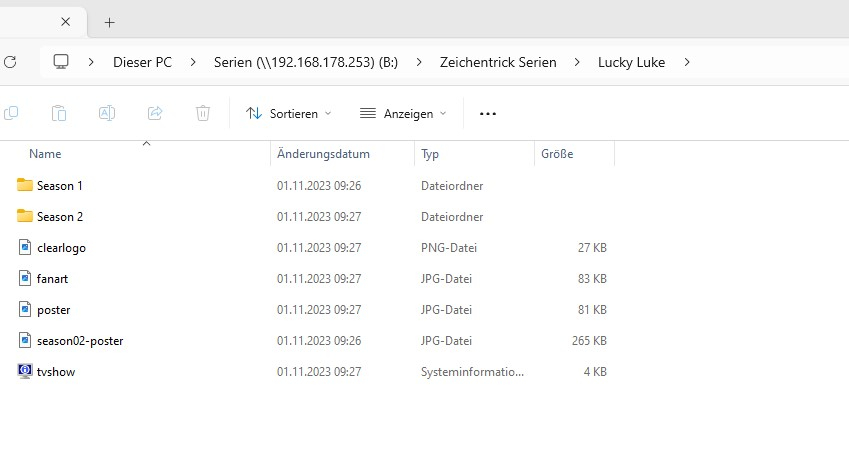Click the Delete trash can icon
Viewport: 849px width, 470px height.
203,113
